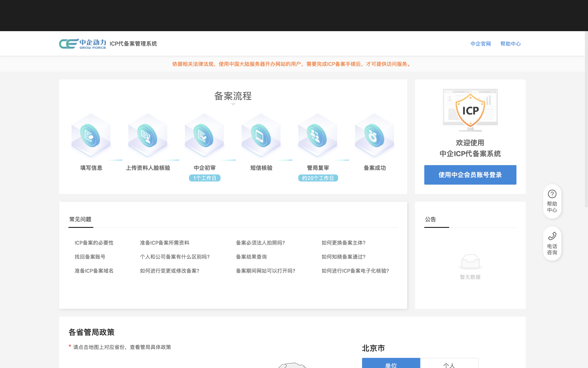The image size is (588, 368).
Task: Click the 填写信息 step label
Action: coord(91,168)
